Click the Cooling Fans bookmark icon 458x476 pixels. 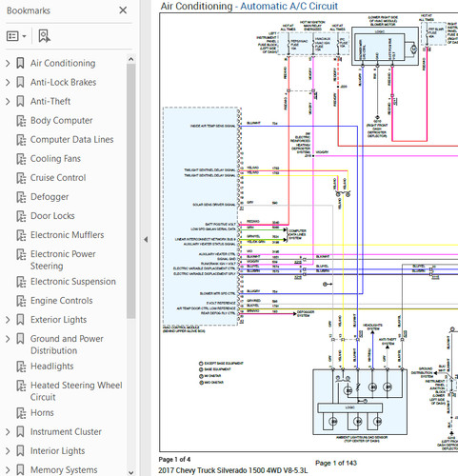(x=21, y=159)
